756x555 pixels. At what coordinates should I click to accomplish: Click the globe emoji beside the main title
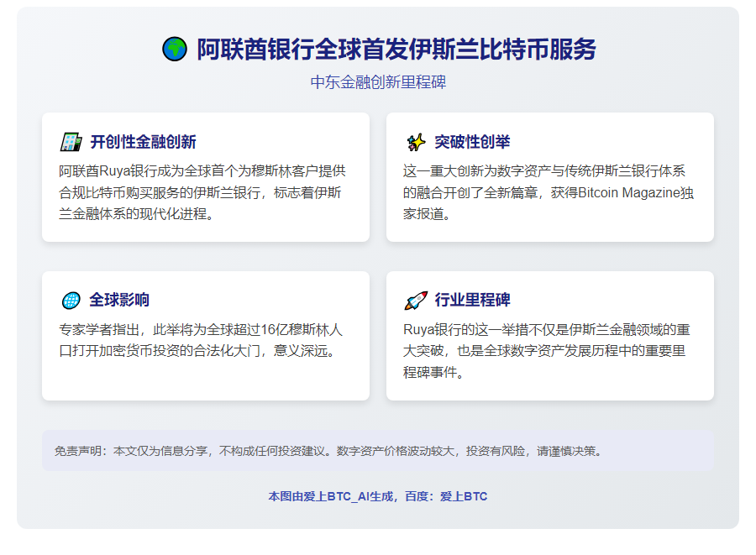[175, 50]
